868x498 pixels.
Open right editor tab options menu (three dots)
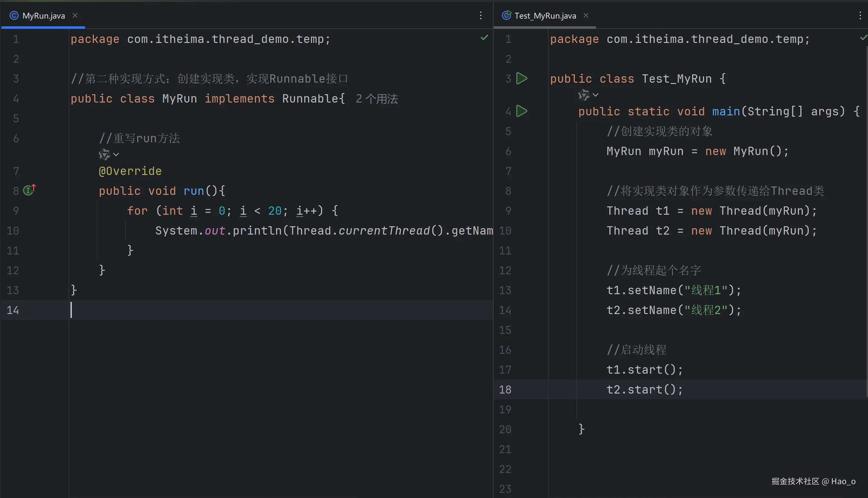click(860, 16)
